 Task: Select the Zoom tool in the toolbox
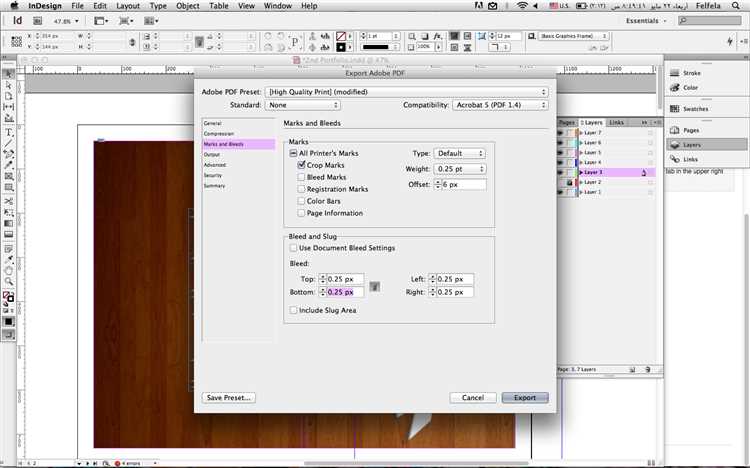tap(9, 282)
